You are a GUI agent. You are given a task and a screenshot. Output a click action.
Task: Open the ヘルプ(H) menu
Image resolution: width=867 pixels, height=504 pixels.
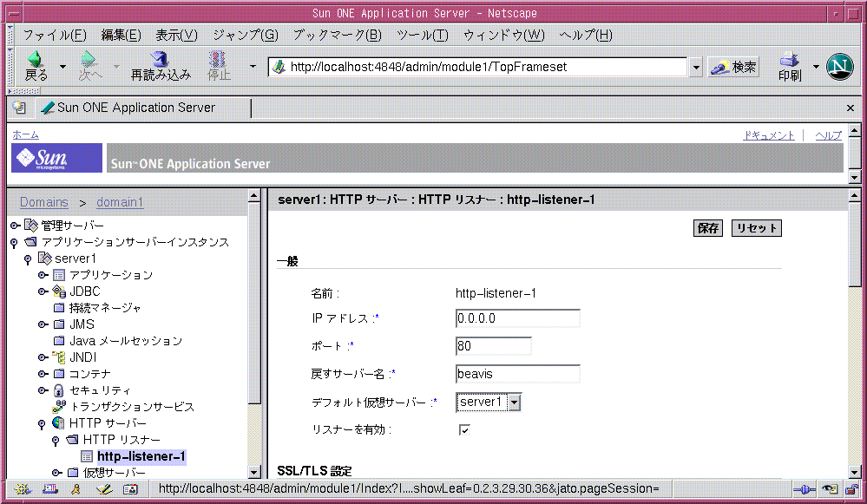coord(586,36)
